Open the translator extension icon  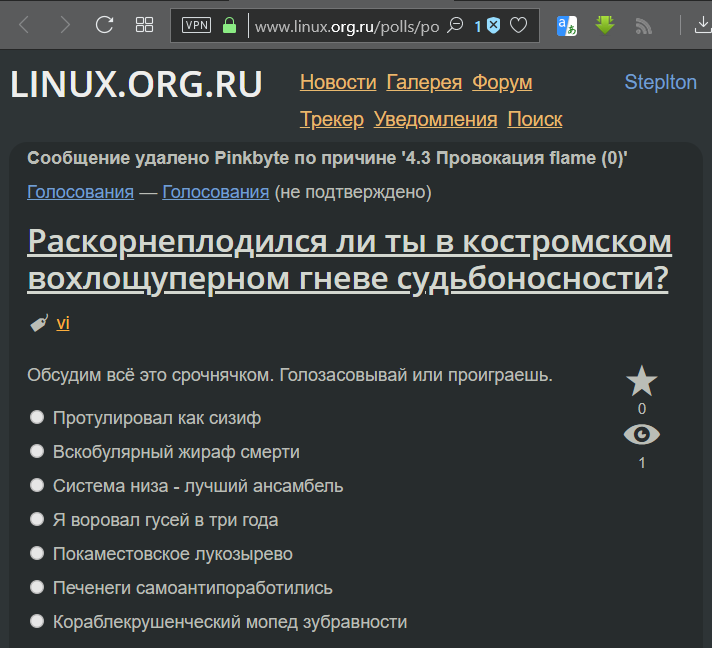[x=567, y=26]
